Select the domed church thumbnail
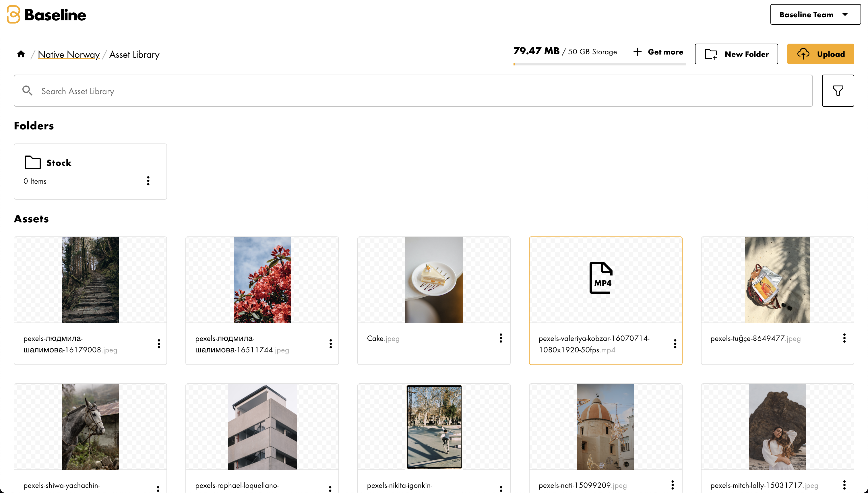 pos(606,427)
